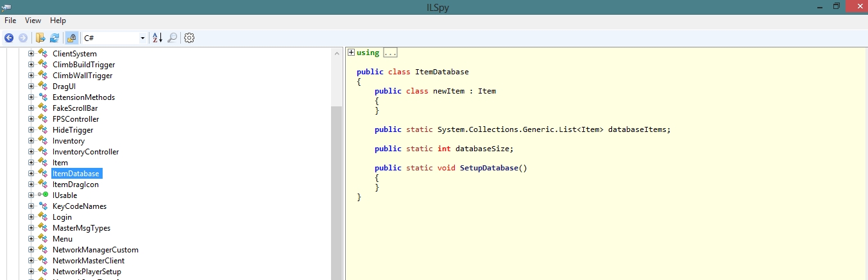Click the NetworkManagerCustom class icon
Screen dimensions: 868x280
click(x=43, y=250)
